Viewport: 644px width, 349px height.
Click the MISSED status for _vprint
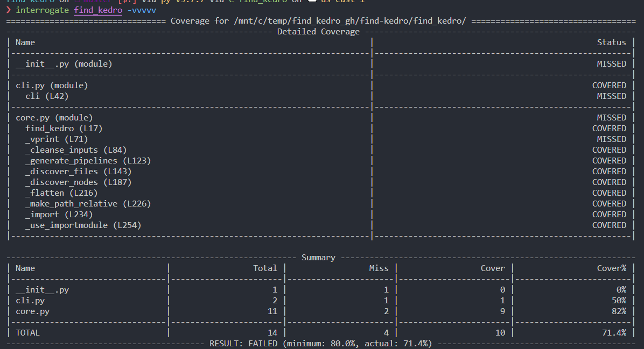coord(611,139)
